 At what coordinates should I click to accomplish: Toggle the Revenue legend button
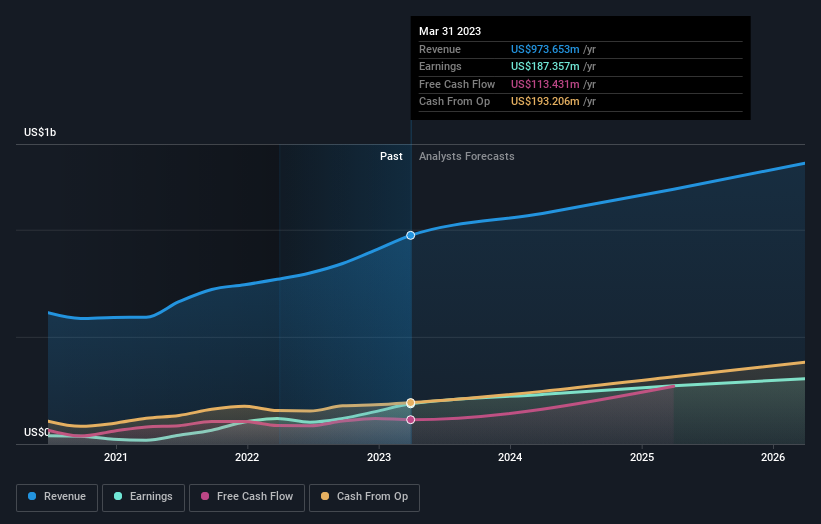coord(57,497)
